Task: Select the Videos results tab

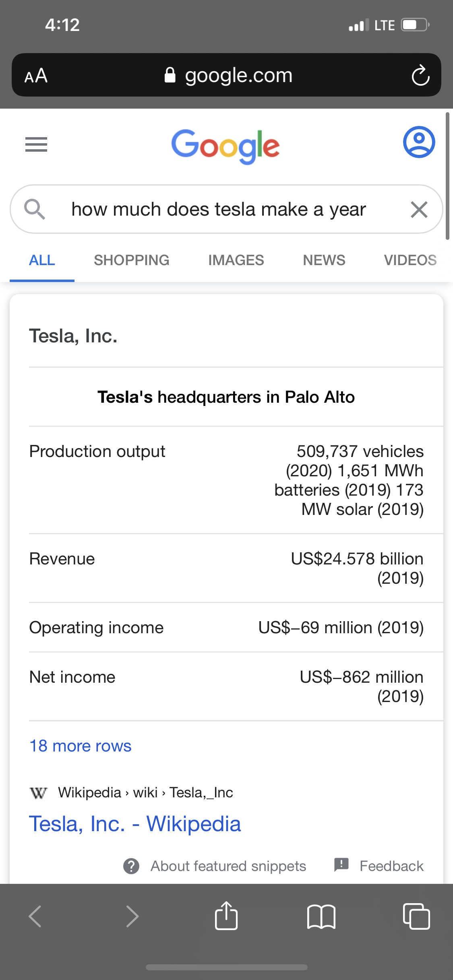Action: pos(410,260)
